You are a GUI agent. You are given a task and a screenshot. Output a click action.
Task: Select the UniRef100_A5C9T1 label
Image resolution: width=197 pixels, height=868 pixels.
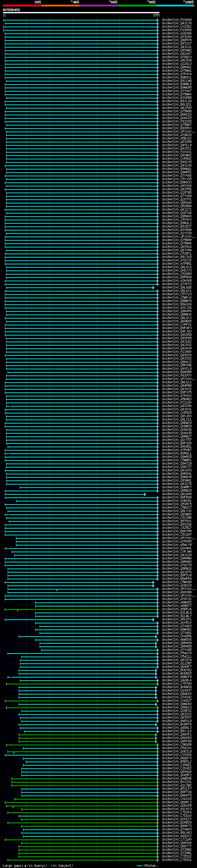pos(177,619)
